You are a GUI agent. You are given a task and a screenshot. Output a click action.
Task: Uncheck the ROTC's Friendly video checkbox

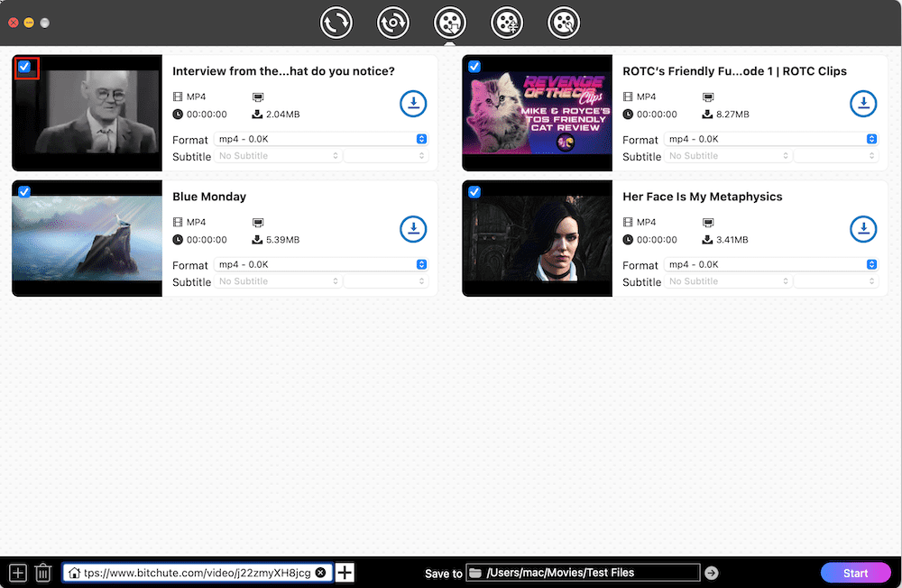pos(474,67)
